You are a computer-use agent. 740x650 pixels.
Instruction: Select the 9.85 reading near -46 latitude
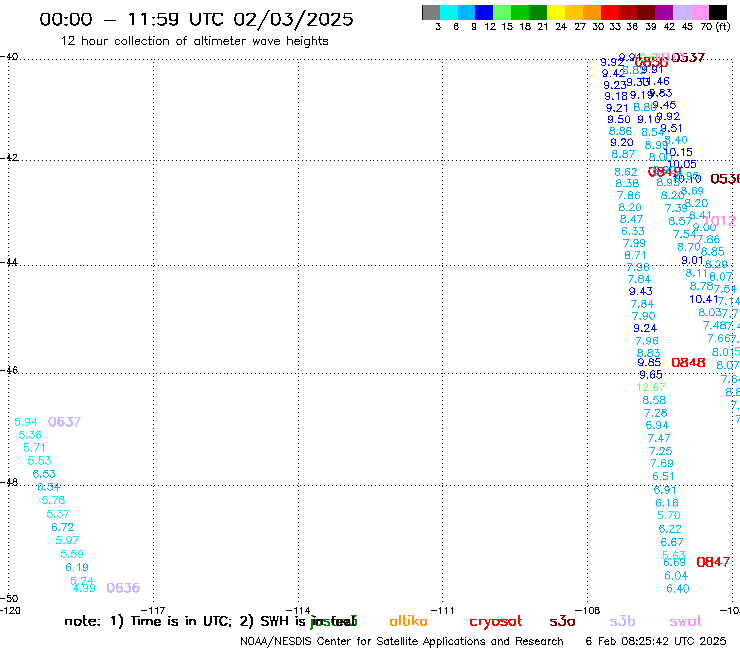(649, 363)
